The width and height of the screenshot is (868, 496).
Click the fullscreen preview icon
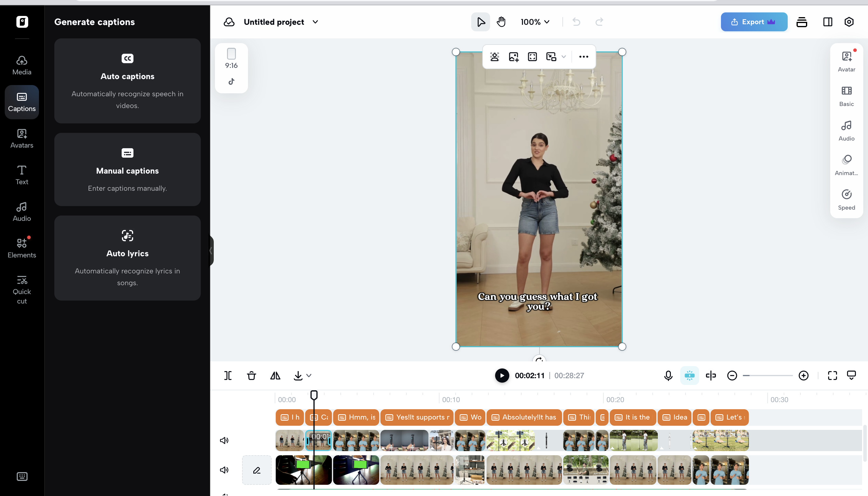point(832,376)
